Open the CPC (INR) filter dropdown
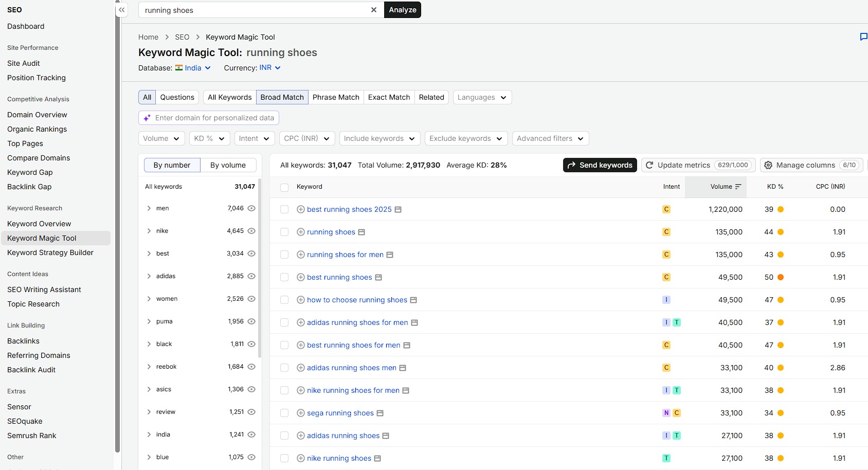 coord(307,138)
